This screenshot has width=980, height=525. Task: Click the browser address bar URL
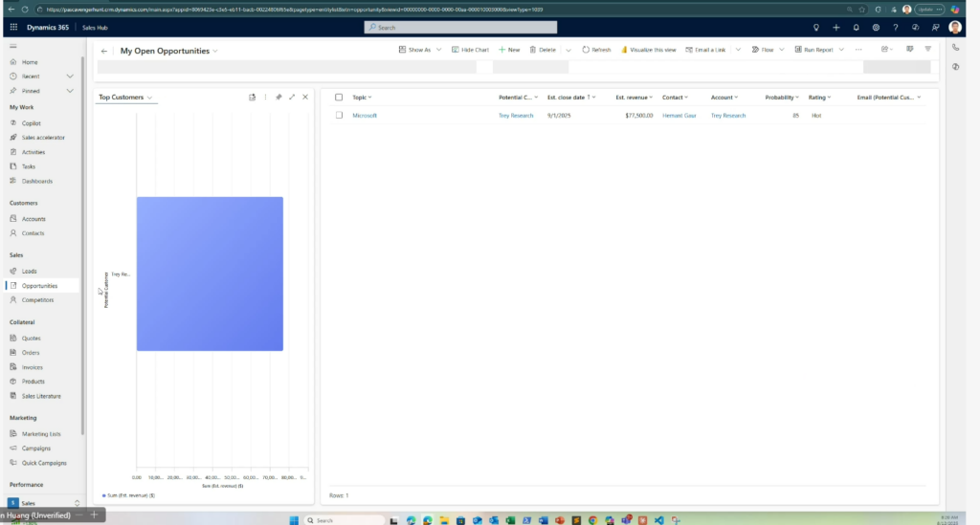[x=294, y=10]
